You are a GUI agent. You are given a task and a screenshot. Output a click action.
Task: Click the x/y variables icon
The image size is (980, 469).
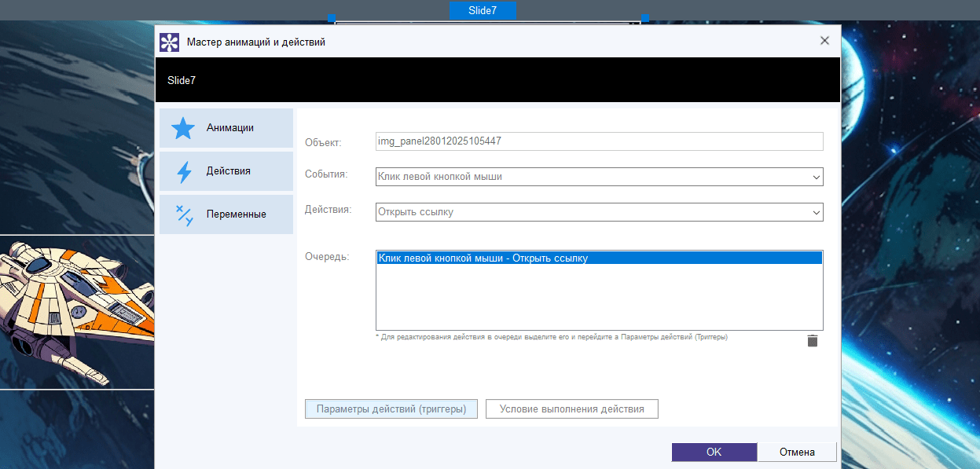(184, 214)
